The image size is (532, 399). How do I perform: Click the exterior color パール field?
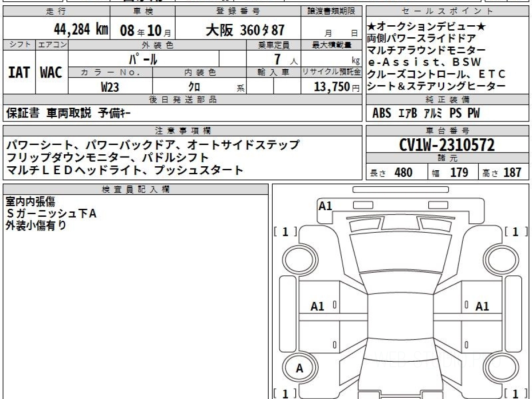[x=143, y=59]
